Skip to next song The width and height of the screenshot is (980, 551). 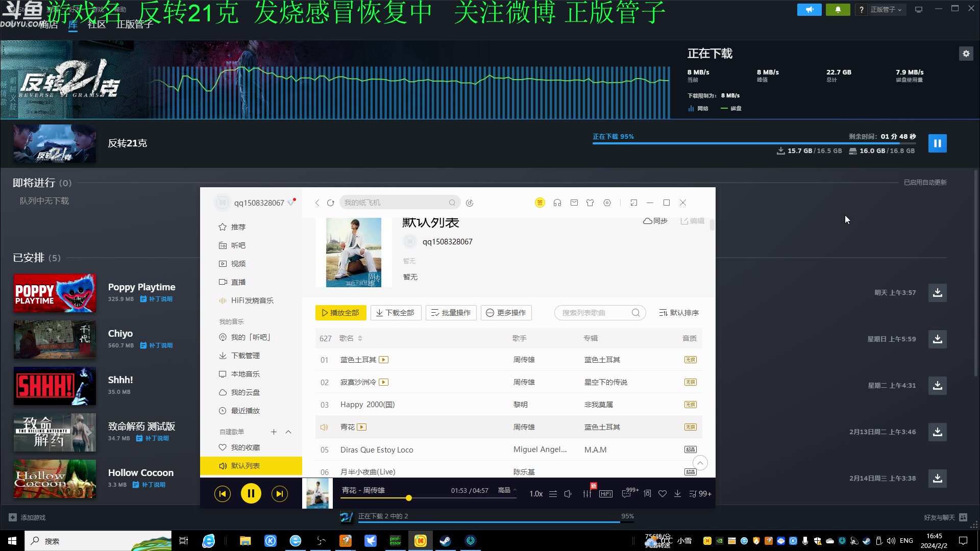point(280,494)
